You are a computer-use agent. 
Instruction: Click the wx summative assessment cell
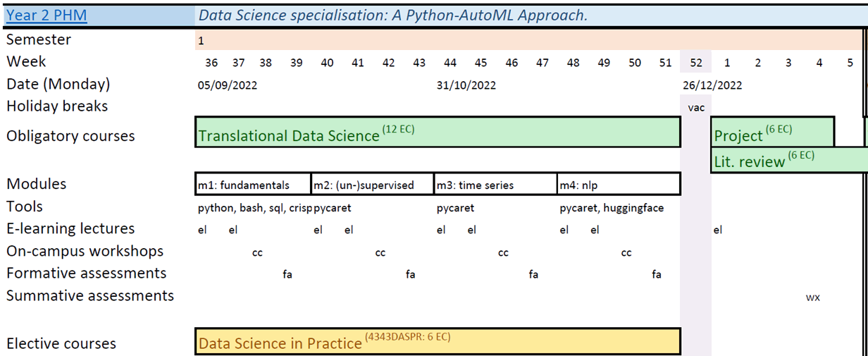(813, 297)
